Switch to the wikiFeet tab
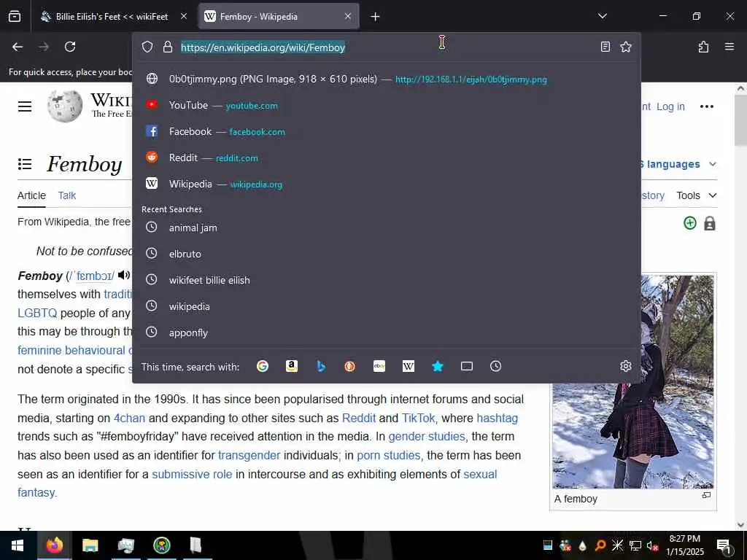 click(112, 17)
